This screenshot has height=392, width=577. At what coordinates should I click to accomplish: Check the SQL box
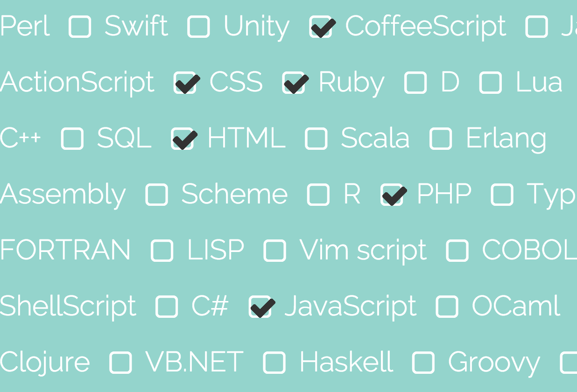point(72,139)
